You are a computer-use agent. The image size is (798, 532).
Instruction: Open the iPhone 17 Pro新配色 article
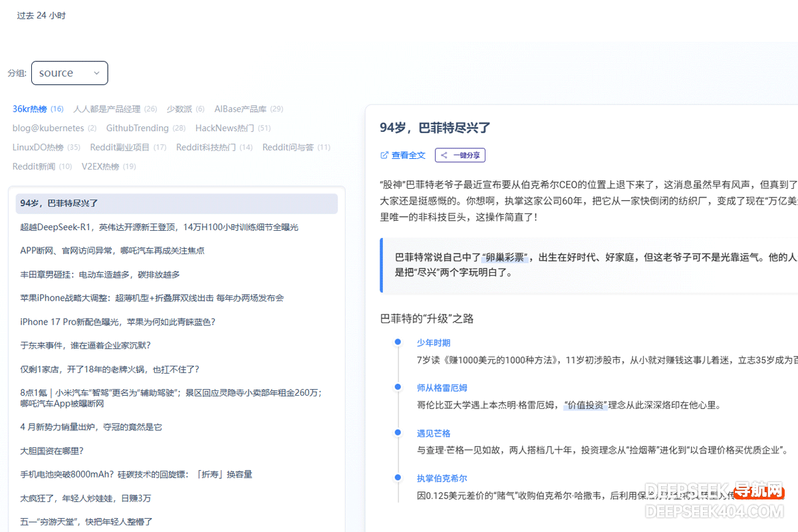tap(118, 322)
